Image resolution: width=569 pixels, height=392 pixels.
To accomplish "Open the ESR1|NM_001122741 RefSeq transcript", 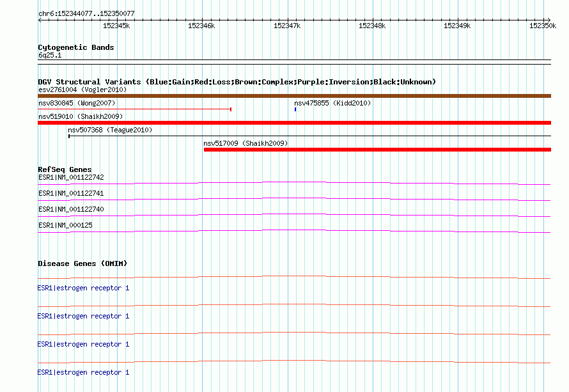I will click(71, 194).
